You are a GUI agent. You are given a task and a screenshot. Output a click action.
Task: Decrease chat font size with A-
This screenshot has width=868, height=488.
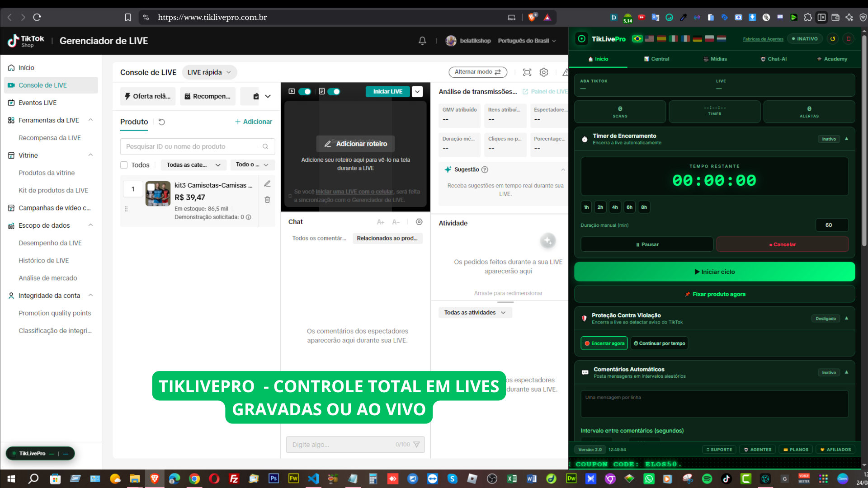tap(396, 222)
